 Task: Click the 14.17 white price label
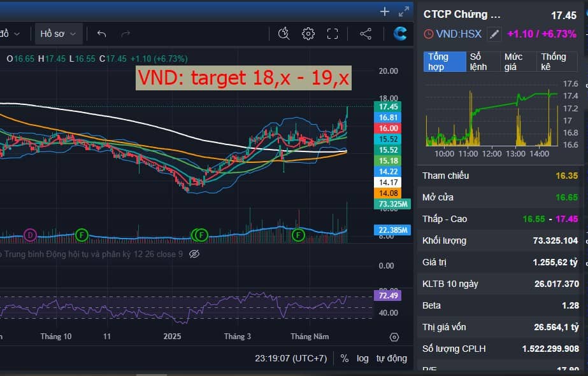[388, 183]
